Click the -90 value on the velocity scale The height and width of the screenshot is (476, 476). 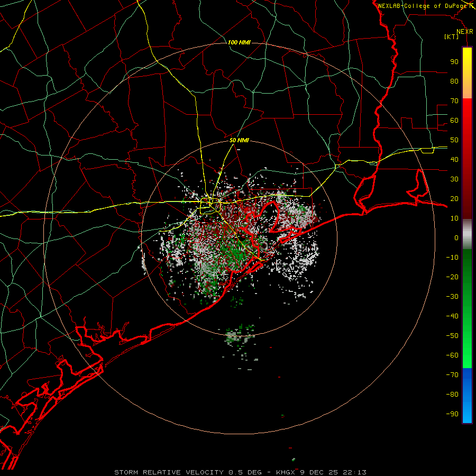click(x=452, y=414)
